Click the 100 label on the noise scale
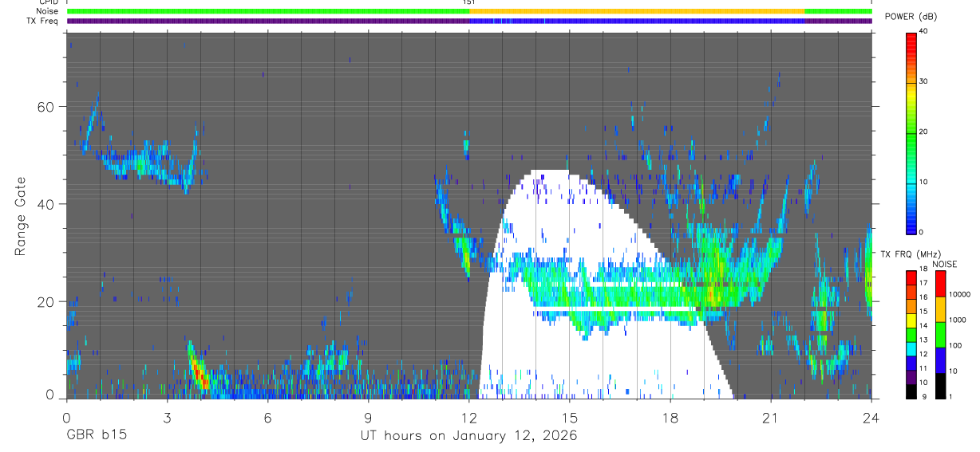 tap(954, 345)
